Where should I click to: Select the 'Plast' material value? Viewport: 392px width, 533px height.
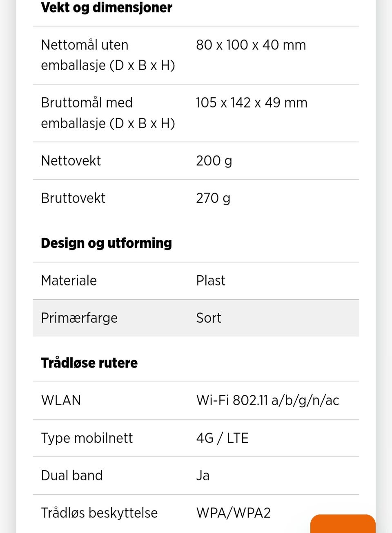coord(211,281)
